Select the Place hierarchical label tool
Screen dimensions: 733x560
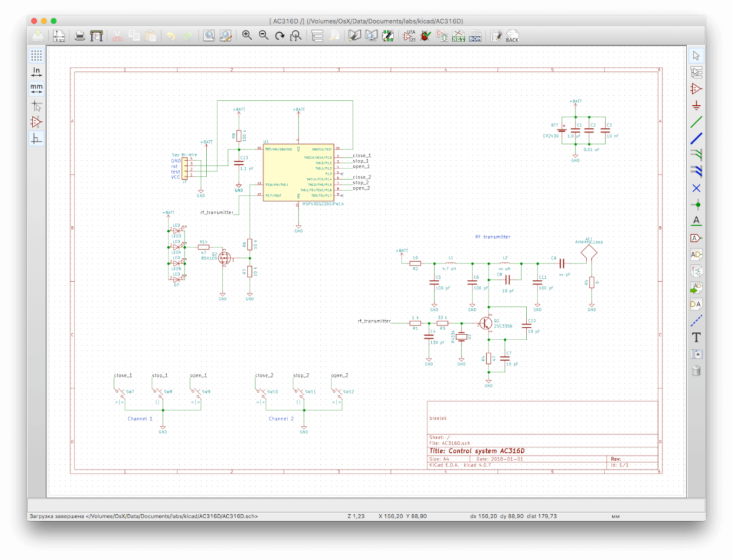click(696, 254)
